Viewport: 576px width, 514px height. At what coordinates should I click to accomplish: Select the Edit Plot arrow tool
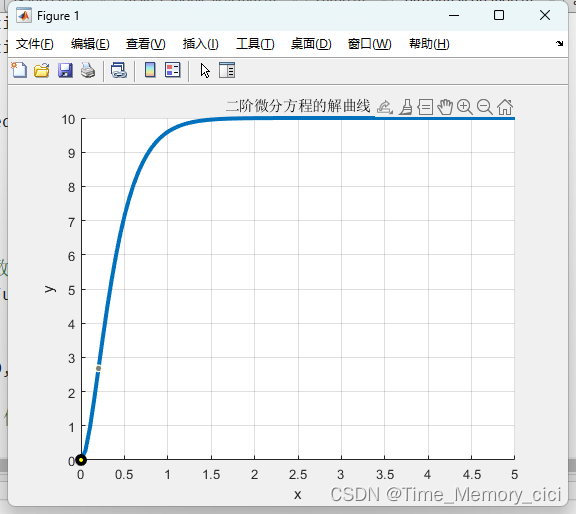click(205, 71)
